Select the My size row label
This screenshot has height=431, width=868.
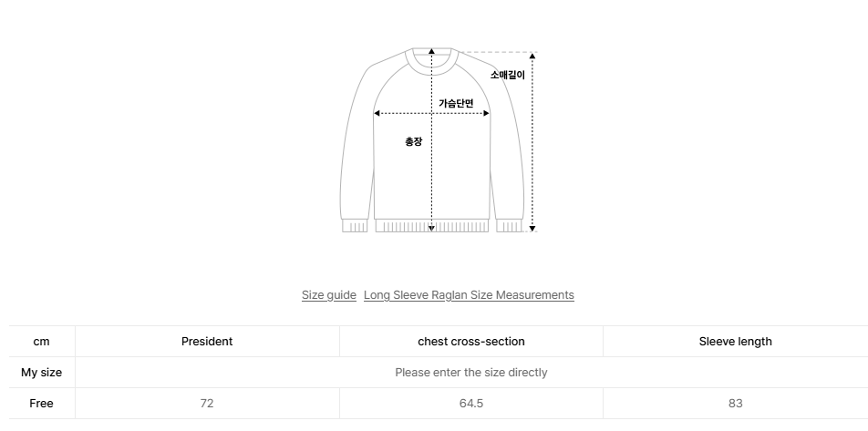[42, 373]
